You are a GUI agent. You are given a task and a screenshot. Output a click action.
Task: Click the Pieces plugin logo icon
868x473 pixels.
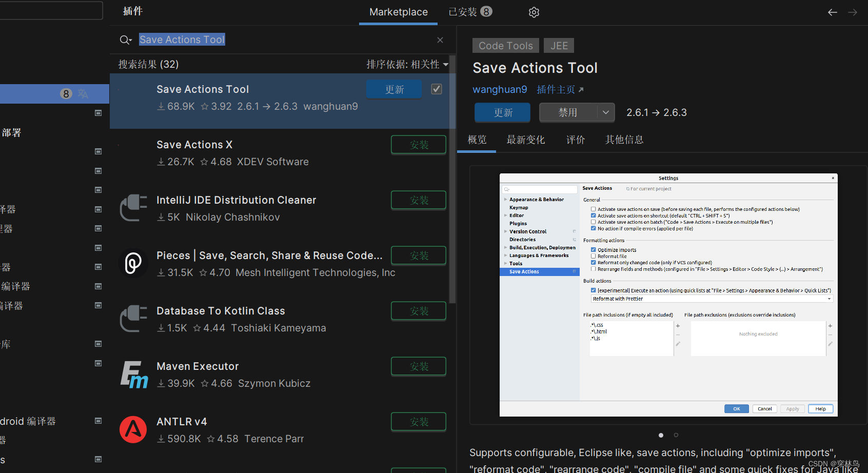pos(133,263)
